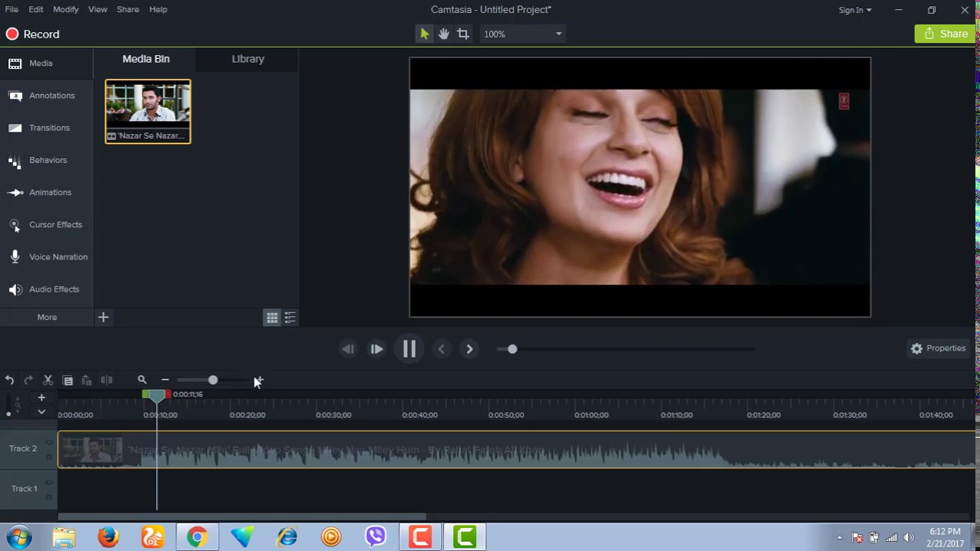Open Viber from the taskbar
Image resolution: width=980 pixels, height=551 pixels.
pos(375,537)
